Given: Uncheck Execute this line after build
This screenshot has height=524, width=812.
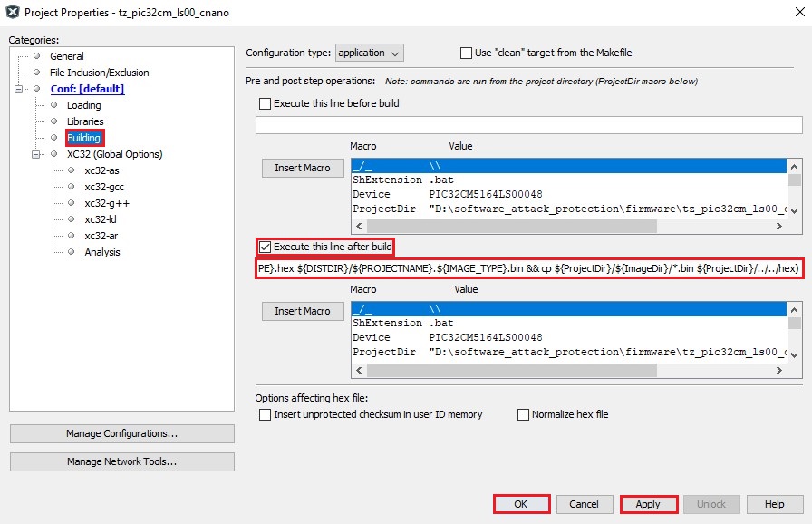Looking at the screenshot, I should (x=266, y=247).
